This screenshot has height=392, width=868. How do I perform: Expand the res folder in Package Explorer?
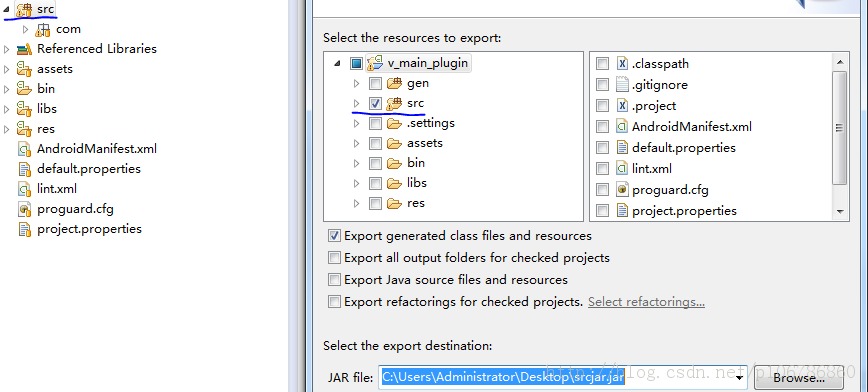coord(7,129)
